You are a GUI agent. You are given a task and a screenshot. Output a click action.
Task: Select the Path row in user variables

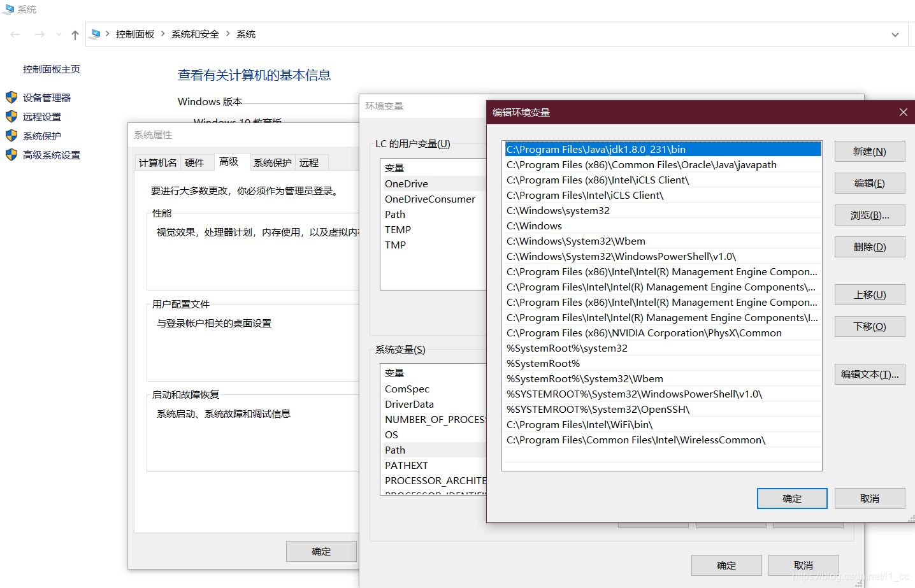click(433, 214)
